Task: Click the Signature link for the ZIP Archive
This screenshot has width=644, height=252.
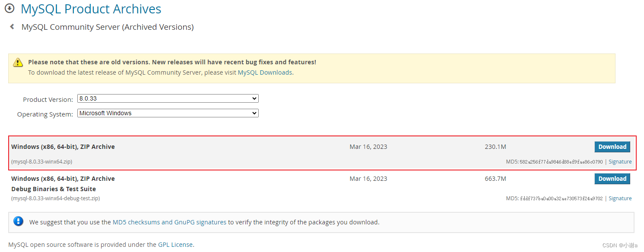Action: tap(620, 161)
